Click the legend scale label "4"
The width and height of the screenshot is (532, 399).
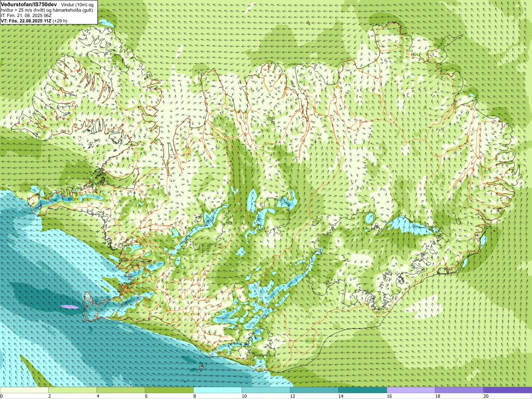[98, 396]
